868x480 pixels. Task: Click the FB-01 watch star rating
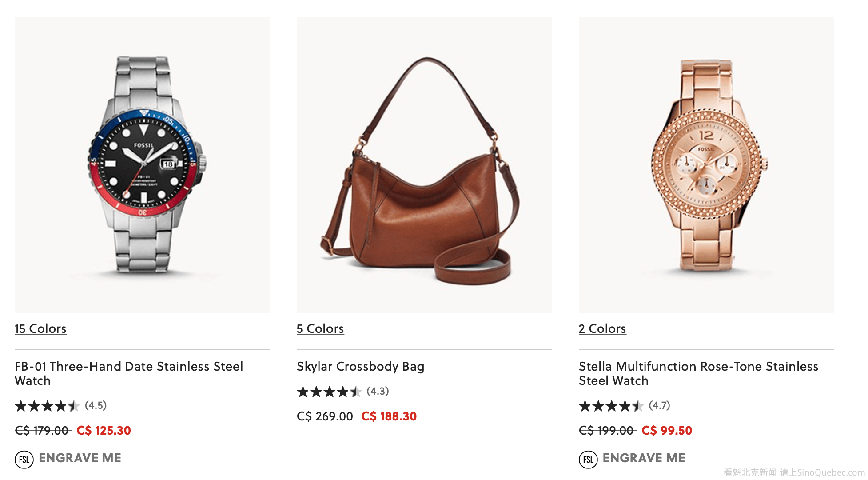[47, 406]
